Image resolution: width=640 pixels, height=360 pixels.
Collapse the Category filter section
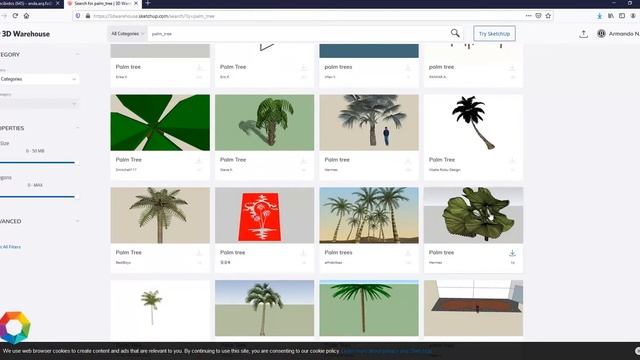[77, 54]
